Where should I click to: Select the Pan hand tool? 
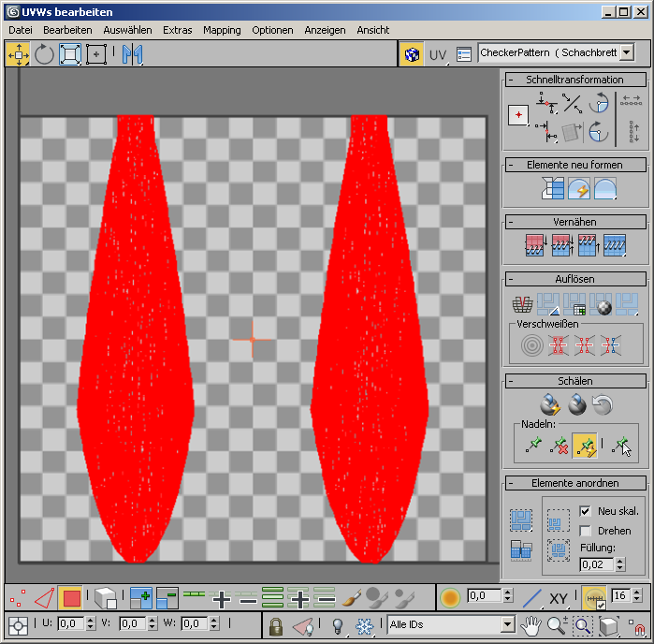click(530, 625)
